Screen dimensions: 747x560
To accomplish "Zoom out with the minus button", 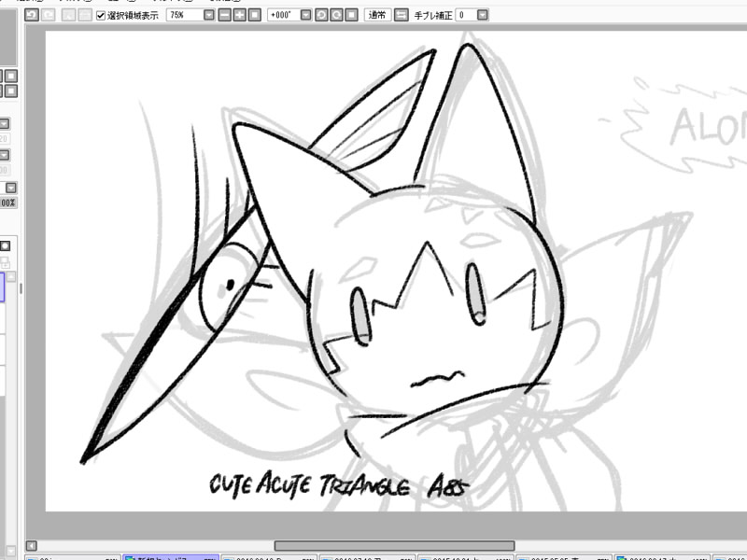I will (224, 15).
